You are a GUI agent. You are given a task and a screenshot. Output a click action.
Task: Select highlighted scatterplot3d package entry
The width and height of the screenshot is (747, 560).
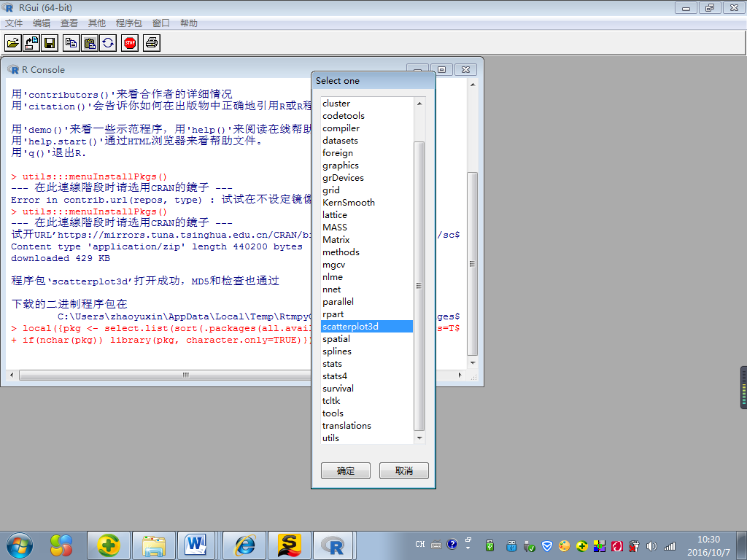[367, 326]
